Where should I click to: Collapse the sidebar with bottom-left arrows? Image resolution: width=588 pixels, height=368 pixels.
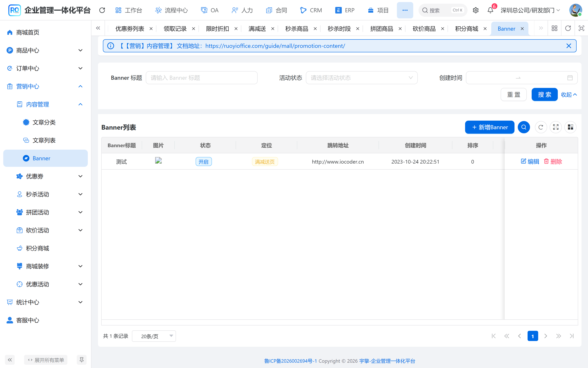click(10, 360)
